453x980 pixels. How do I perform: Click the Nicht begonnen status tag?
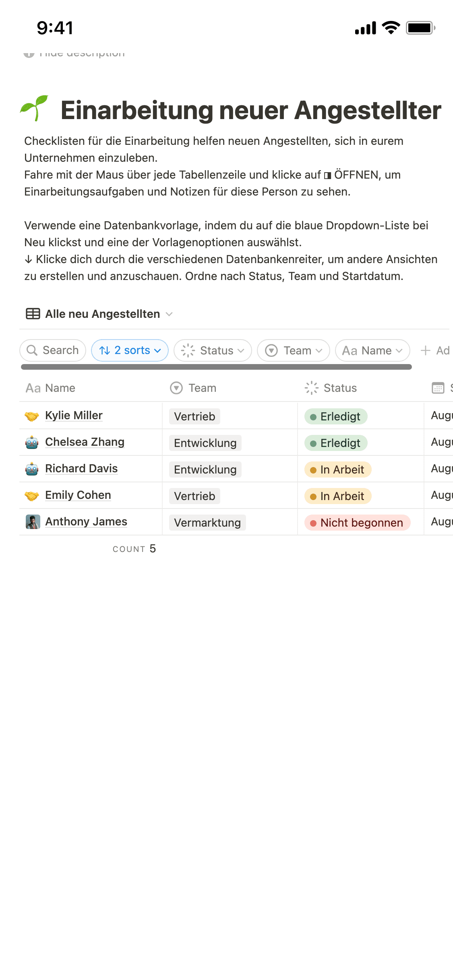pyautogui.click(x=357, y=523)
